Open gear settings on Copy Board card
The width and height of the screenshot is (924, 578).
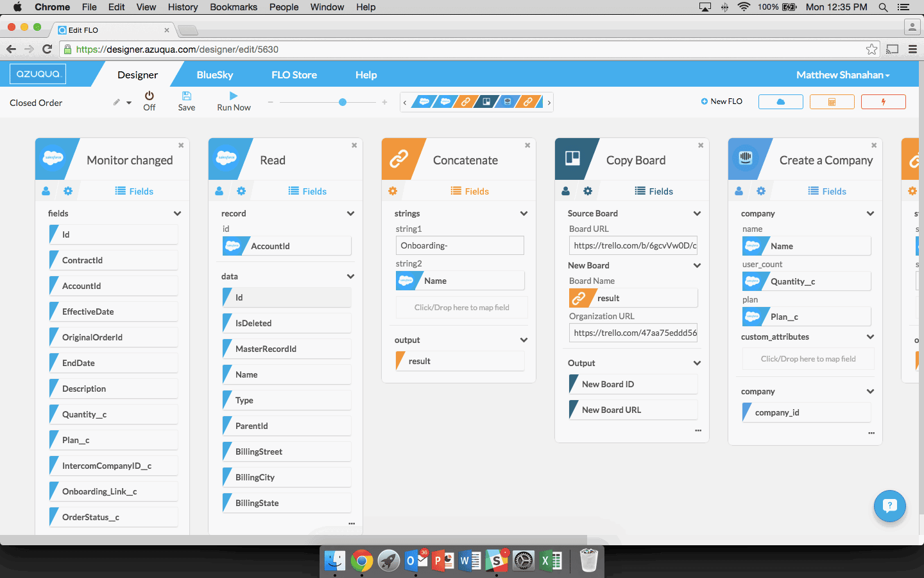pyautogui.click(x=588, y=191)
